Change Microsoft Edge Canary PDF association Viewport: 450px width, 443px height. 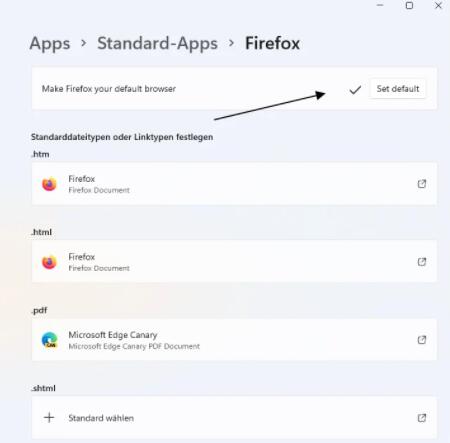(x=234, y=340)
